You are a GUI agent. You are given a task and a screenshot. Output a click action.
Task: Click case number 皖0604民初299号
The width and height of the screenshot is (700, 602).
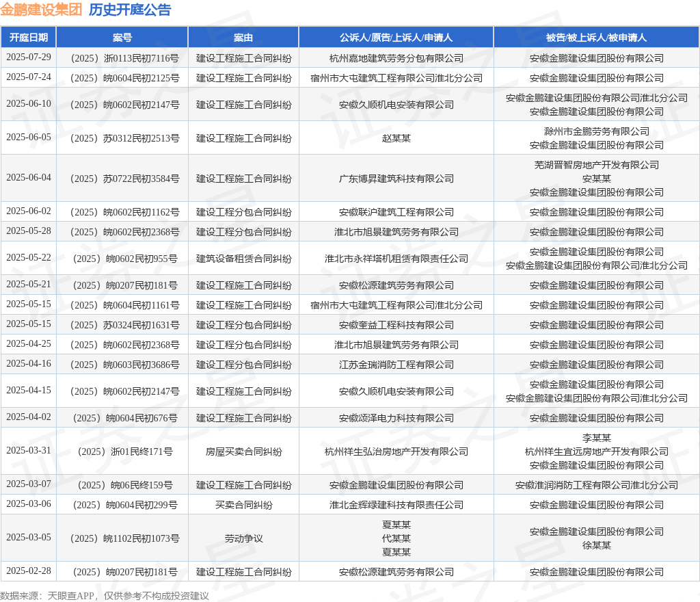click(125, 505)
